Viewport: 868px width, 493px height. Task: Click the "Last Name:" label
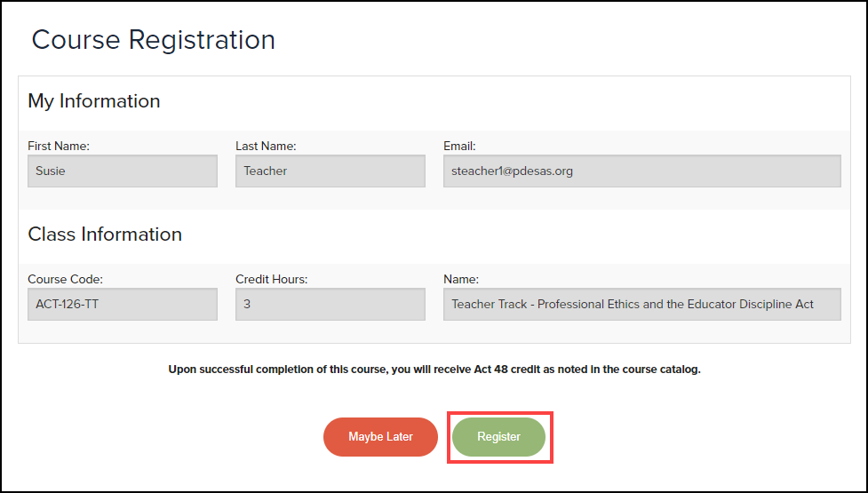coord(266,146)
